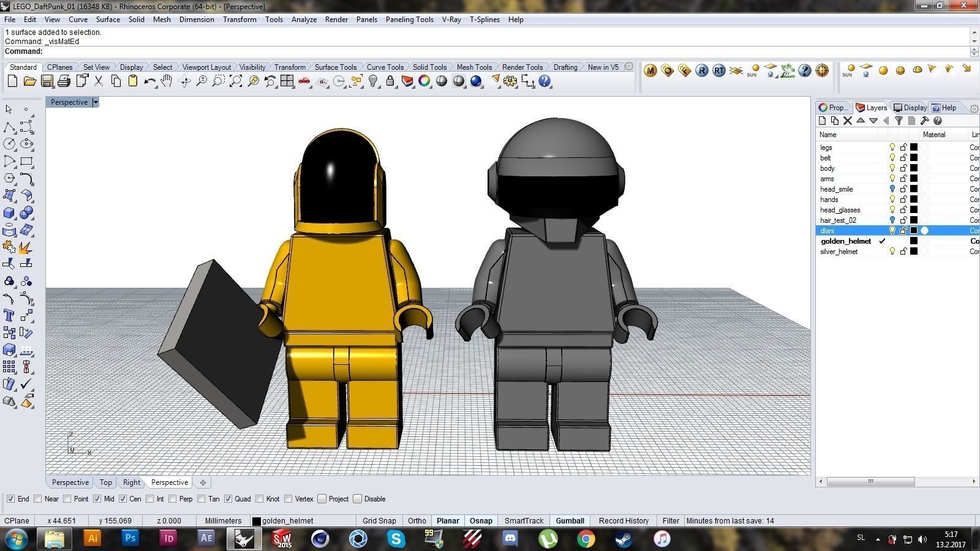Click the Print icon in the toolbar
The height and width of the screenshot is (551, 980).
tap(64, 81)
